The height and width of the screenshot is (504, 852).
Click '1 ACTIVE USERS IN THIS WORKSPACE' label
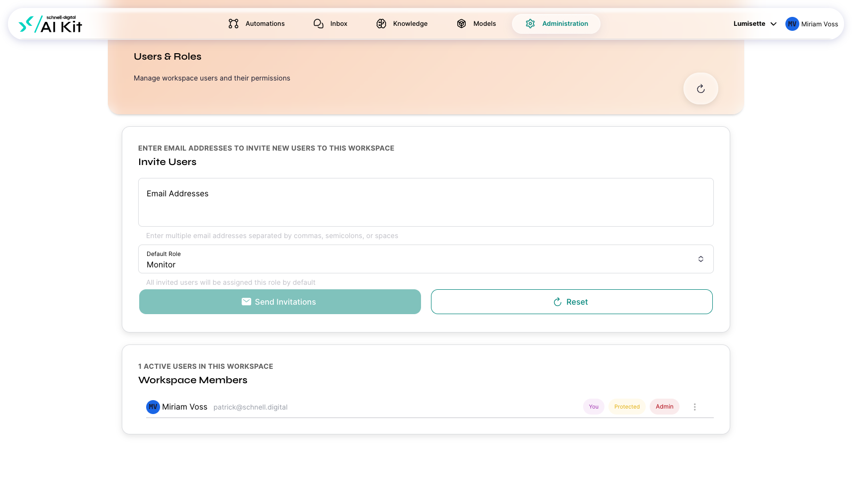click(x=206, y=366)
